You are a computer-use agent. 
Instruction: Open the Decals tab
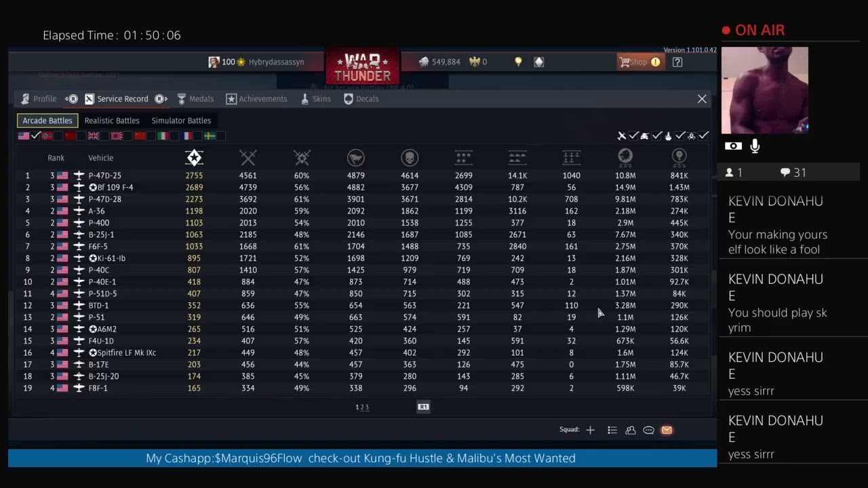pos(361,99)
